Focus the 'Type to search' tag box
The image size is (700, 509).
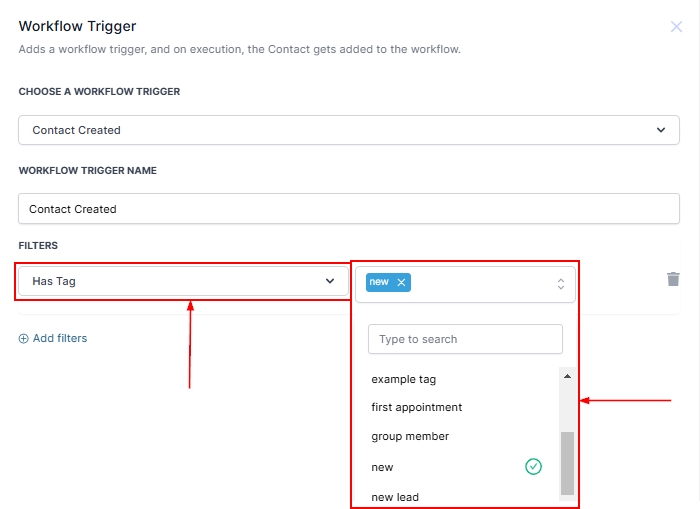[465, 339]
